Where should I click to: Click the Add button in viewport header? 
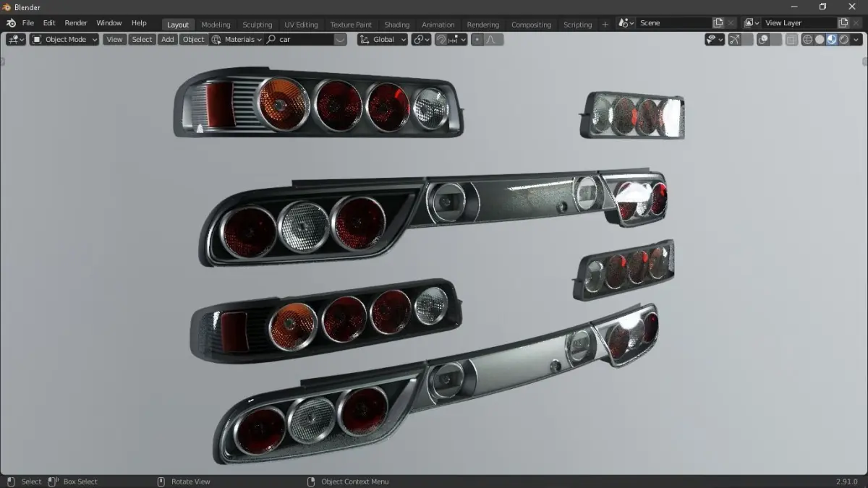[x=168, y=40]
